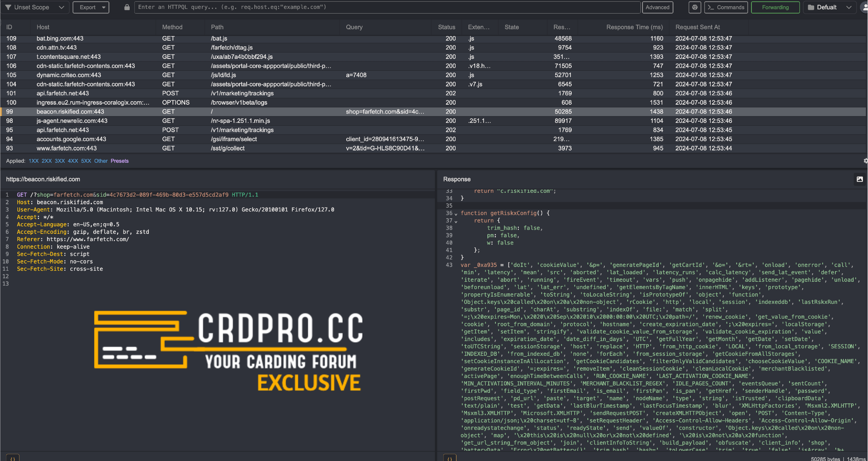
Task: Select row t.contentsquare.net:443
Action: pos(433,57)
